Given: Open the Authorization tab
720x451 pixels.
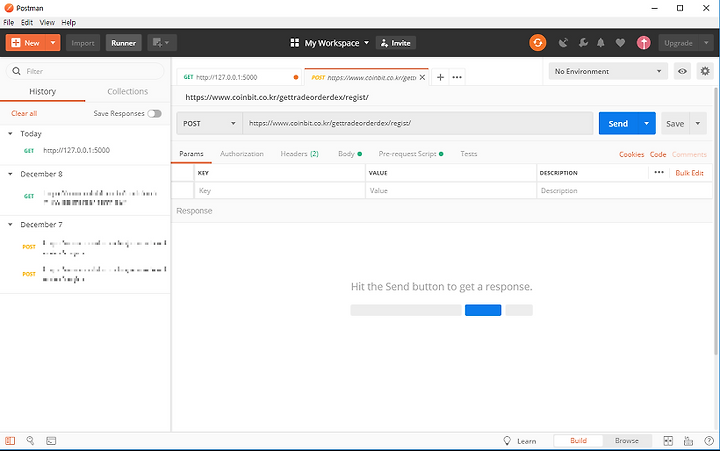Looking at the screenshot, I should (x=242, y=154).
